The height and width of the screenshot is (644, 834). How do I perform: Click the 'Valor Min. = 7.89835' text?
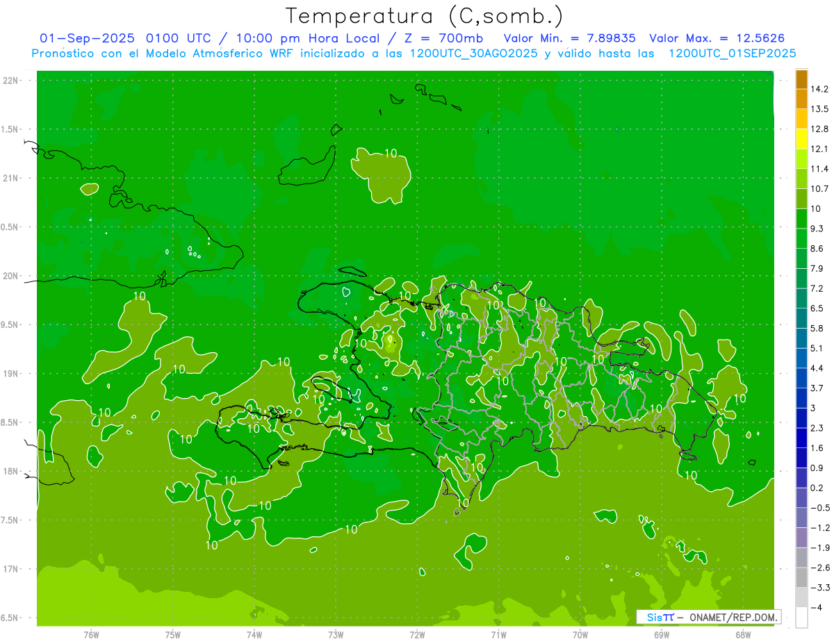click(569, 38)
